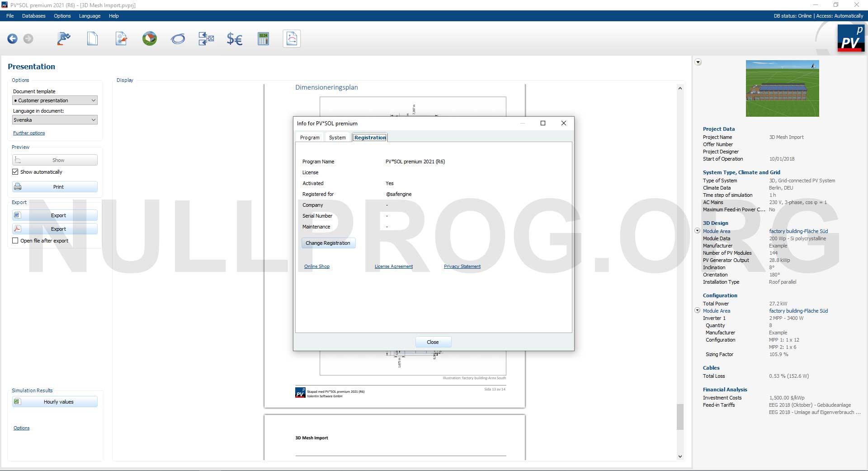
Task: Click the Close button in dialog
Action: [433, 342]
